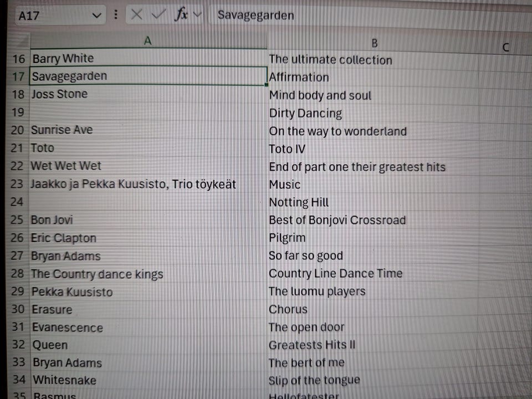Click the cell The ultimate collection
This screenshot has width=532, height=399.
click(x=373, y=60)
